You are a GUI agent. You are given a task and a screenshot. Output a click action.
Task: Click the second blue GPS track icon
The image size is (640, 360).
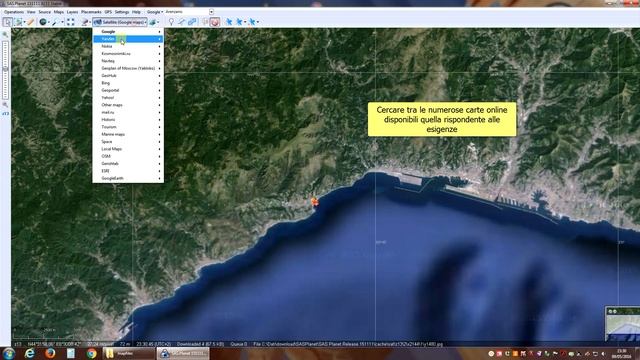(x=239, y=22)
